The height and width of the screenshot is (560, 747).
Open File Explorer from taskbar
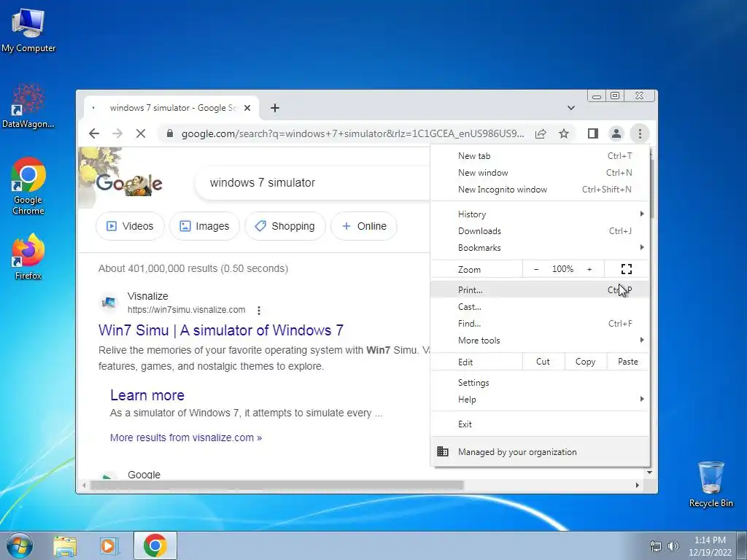[65, 545]
